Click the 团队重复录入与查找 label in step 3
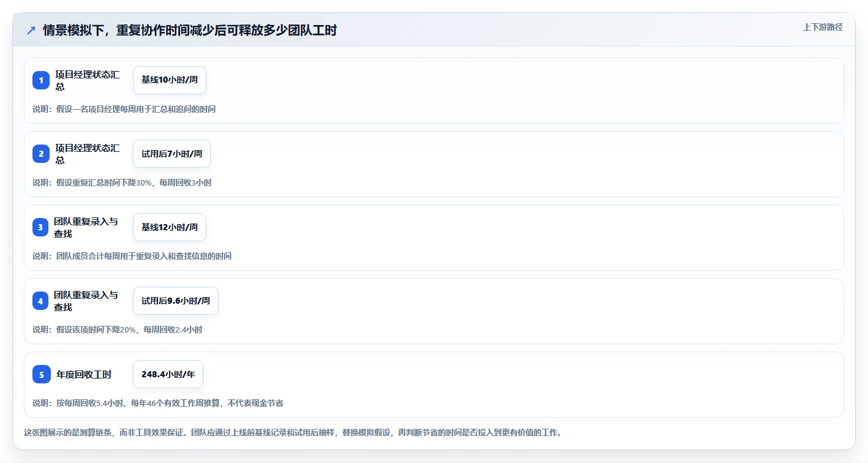868x463 pixels. point(86,227)
